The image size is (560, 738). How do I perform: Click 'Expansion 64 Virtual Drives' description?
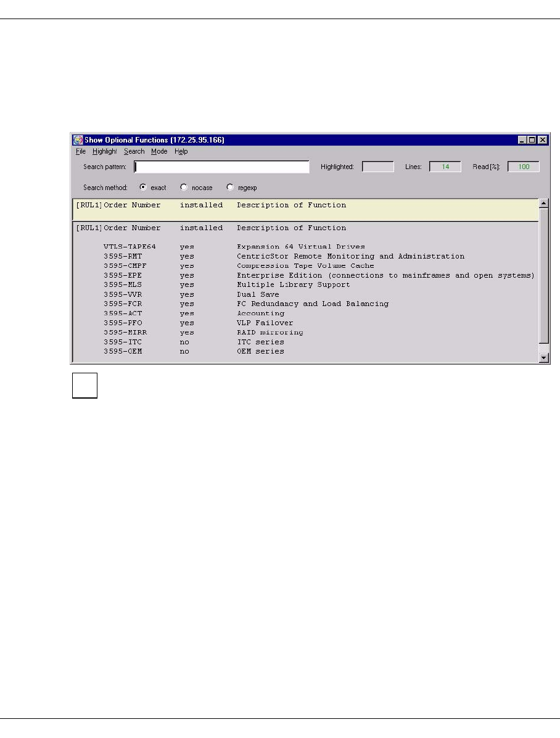click(301, 247)
